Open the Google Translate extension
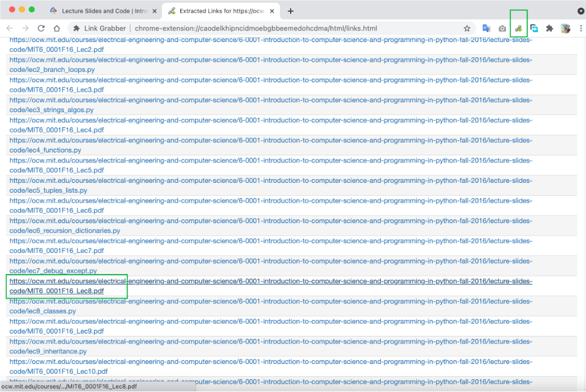Viewport: 586px width, 392px height. (486, 29)
